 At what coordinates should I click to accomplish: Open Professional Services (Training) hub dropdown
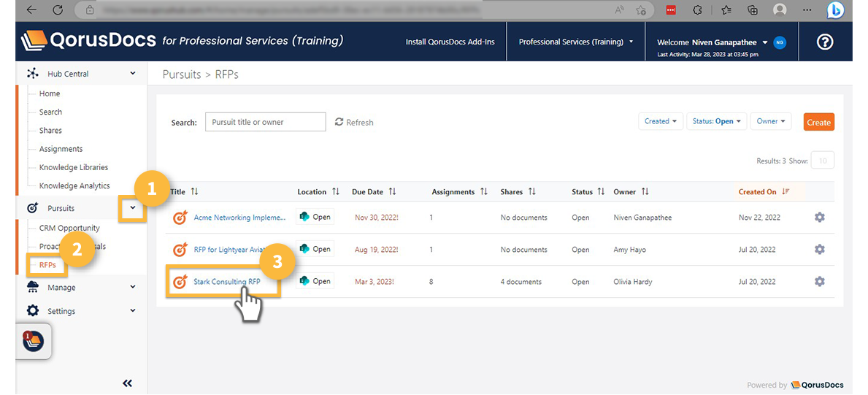[576, 42]
